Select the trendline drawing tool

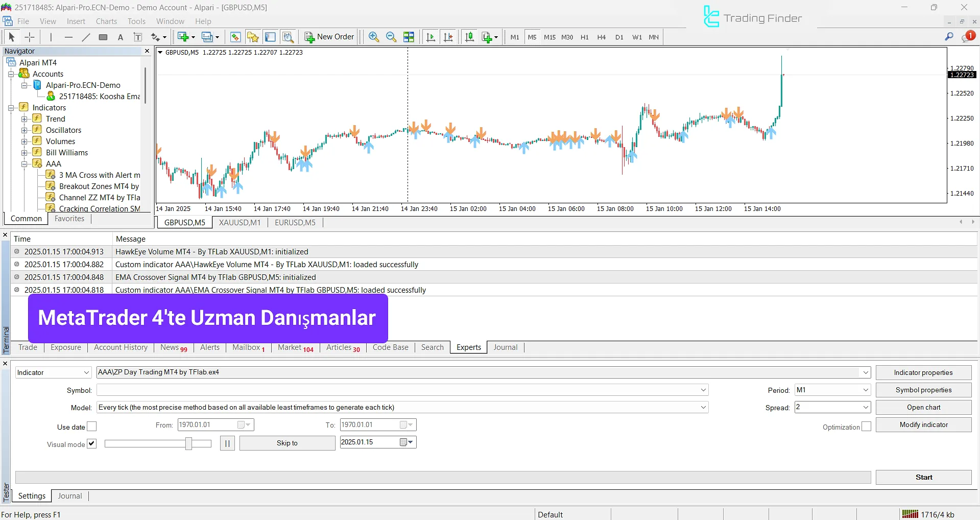point(86,37)
